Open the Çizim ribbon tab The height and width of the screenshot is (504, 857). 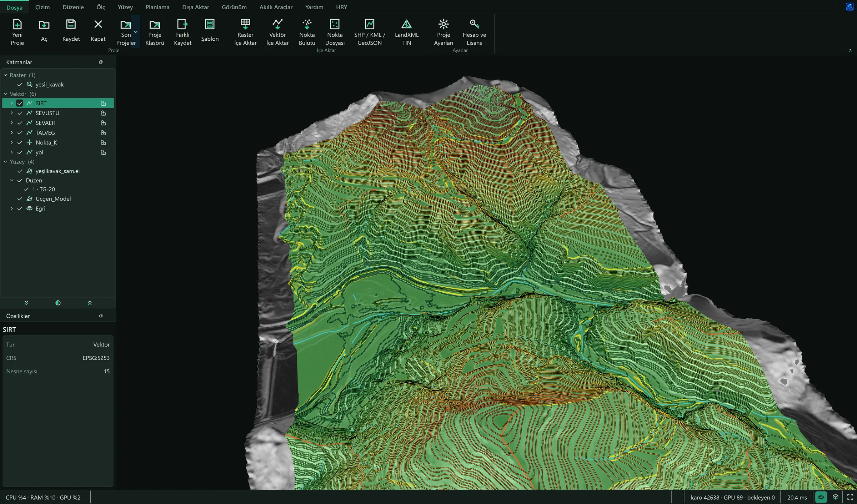click(x=42, y=7)
